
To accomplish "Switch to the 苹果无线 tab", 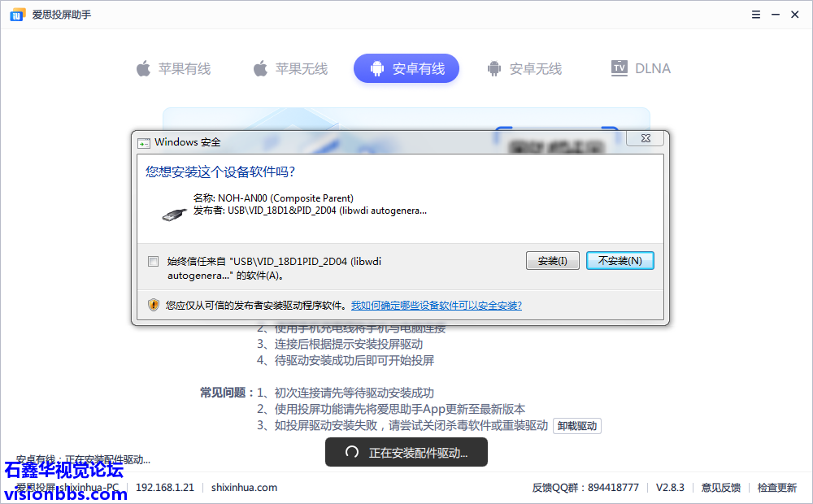I will [x=290, y=68].
